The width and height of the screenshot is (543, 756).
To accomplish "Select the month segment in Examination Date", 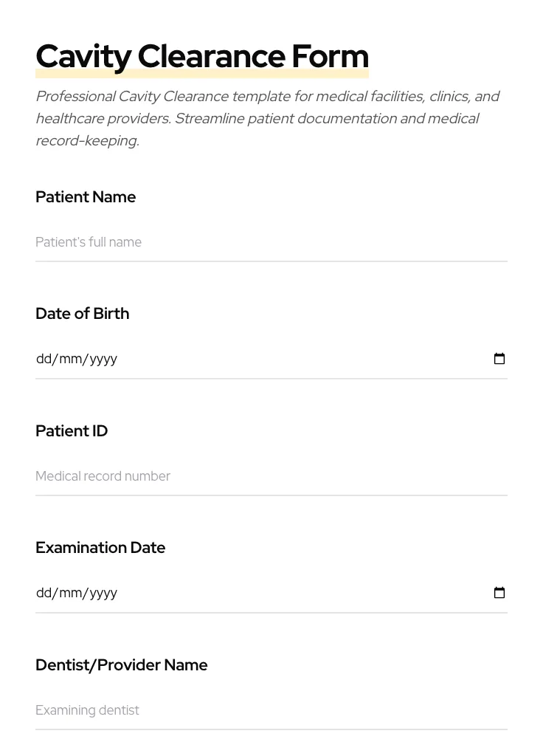I will click(x=71, y=593).
